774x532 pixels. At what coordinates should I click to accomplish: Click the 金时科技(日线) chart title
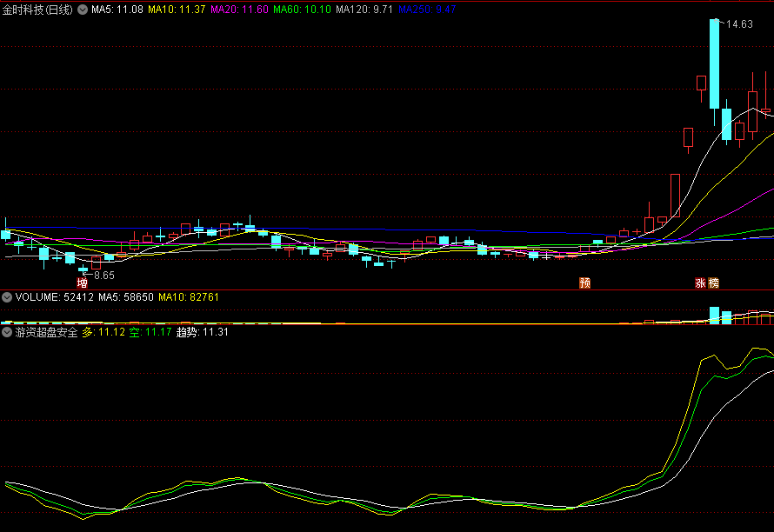click(37, 10)
